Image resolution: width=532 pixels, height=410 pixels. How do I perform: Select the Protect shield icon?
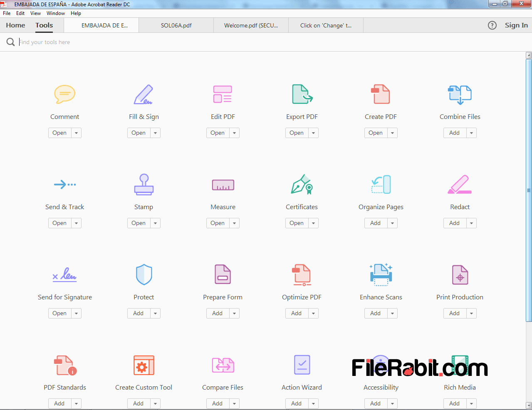[x=144, y=274]
